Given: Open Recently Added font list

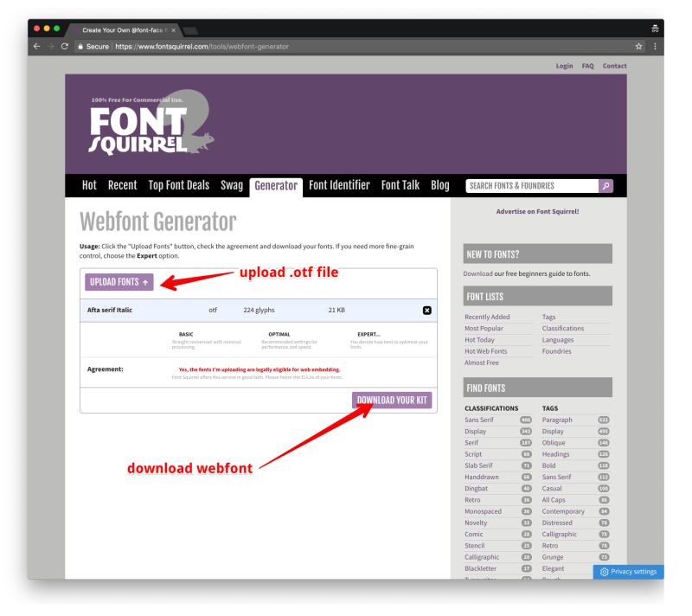Looking at the screenshot, I should click(487, 317).
